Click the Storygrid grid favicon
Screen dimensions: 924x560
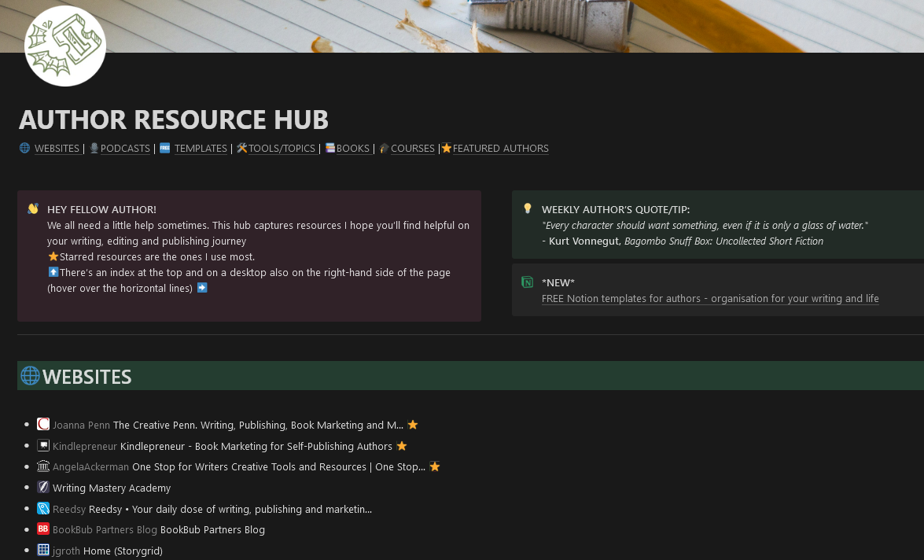[x=43, y=551]
